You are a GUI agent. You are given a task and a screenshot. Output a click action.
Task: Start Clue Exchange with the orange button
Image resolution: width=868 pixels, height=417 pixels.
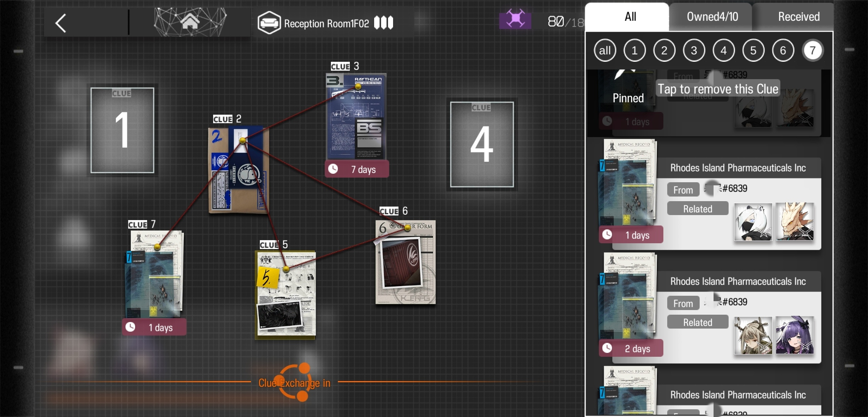click(x=294, y=383)
